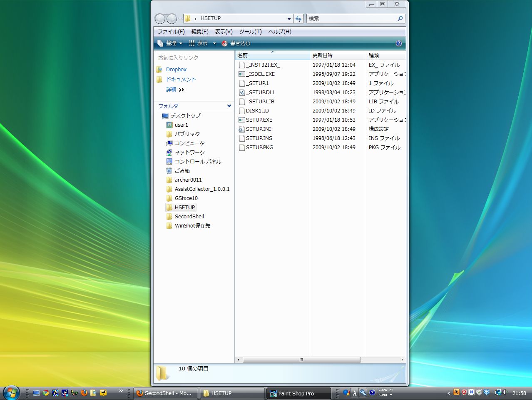The image size is (532, 400).
Task: Click the Dropbox tray icon
Action: 486,392
